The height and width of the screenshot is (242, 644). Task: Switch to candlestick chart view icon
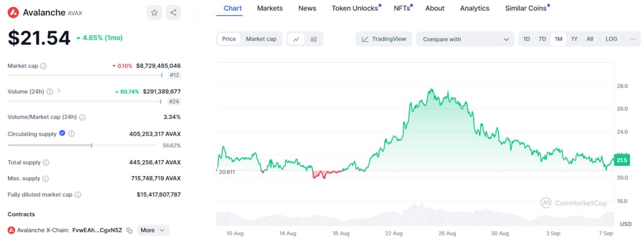click(x=313, y=39)
